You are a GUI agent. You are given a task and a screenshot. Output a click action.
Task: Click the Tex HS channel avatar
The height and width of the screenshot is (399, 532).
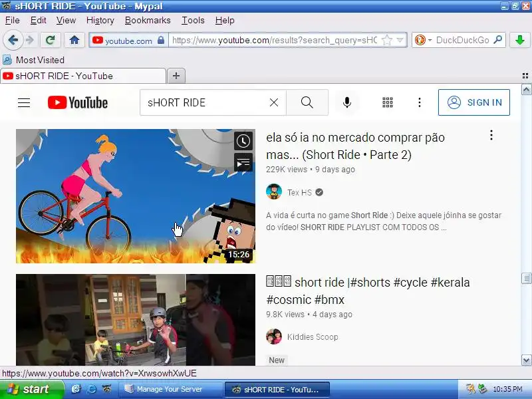click(x=274, y=192)
